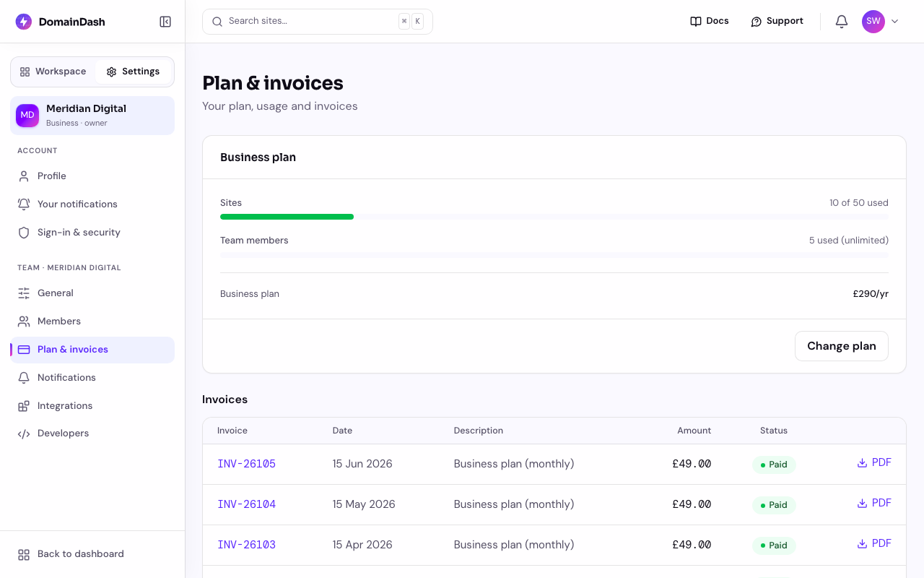Screen dimensions: 924x578
Task: Switch to the Settings tab
Action: 133,72
